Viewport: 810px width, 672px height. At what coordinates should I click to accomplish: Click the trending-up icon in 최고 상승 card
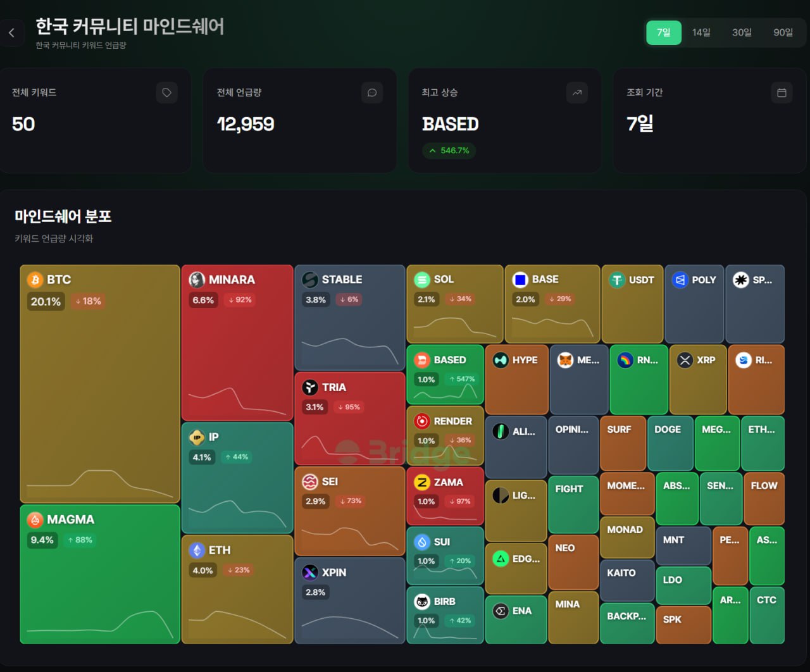(577, 93)
